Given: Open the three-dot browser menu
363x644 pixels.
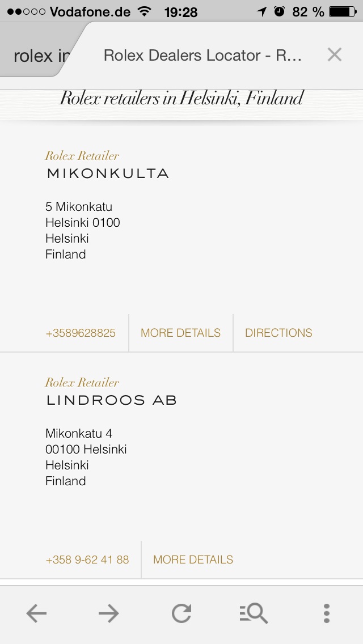Looking at the screenshot, I should click(x=326, y=613).
